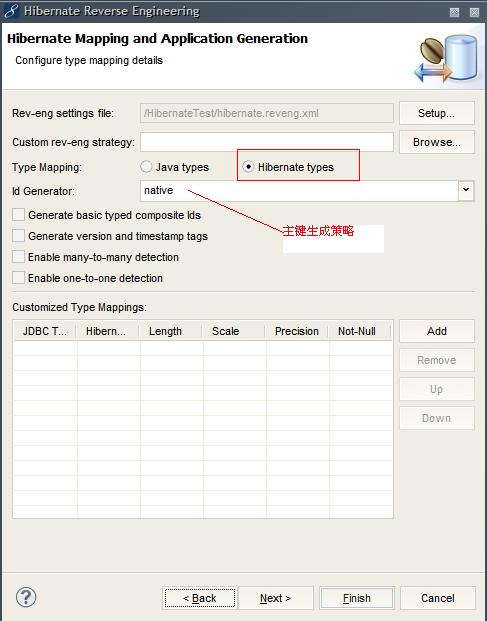This screenshot has height=621, width=487.
Task: Click the Rev-eng settings file field
Action: point(267,113)
